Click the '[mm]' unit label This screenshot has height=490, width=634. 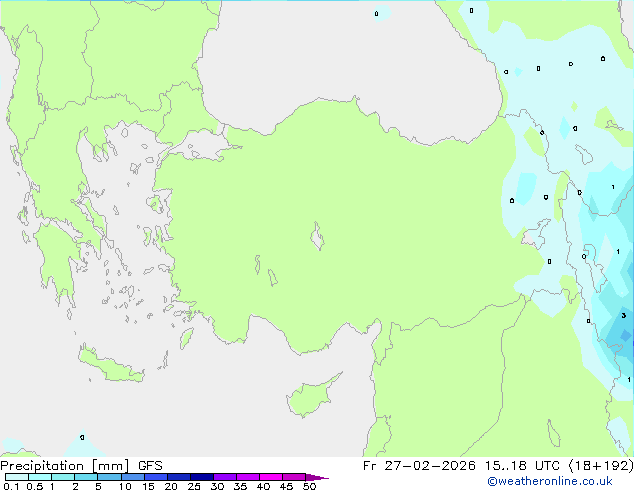pyautogui.click(x=110, y=466)
